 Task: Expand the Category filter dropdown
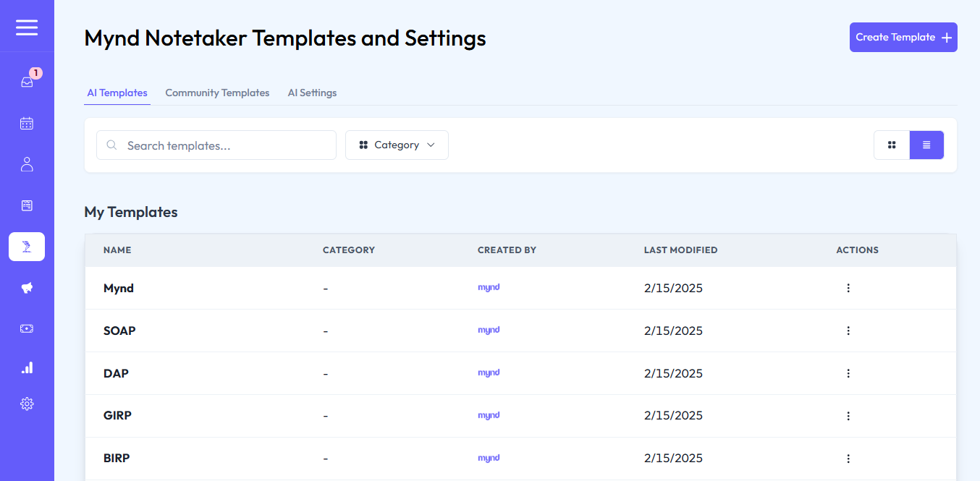coord(397,145)
